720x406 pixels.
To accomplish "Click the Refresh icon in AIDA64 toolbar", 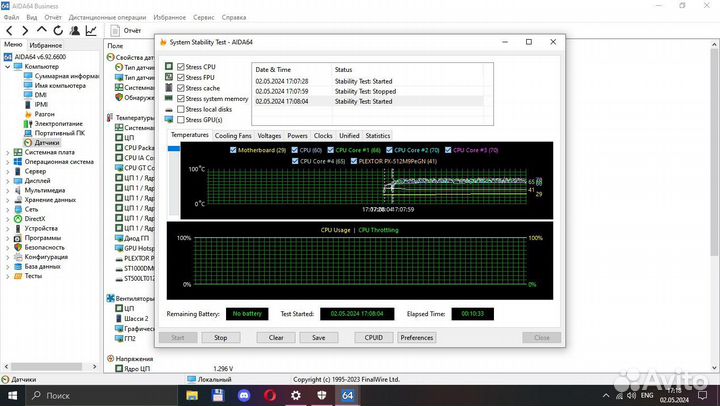I will point(58,31).
